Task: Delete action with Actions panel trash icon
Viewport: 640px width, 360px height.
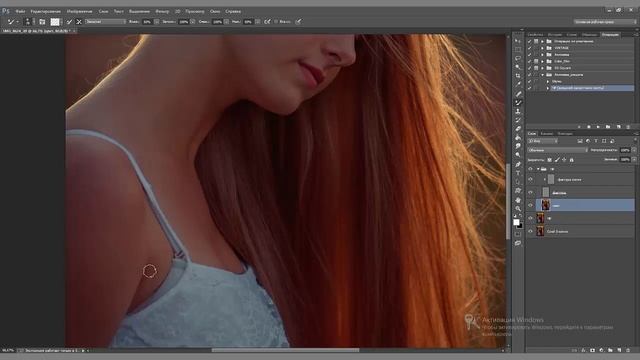Action: coord(628,127)
